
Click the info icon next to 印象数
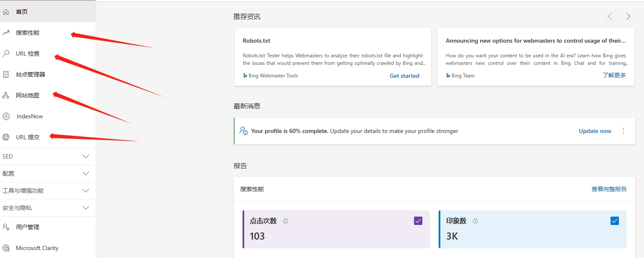pyautogui.click(x=475, y=221)
